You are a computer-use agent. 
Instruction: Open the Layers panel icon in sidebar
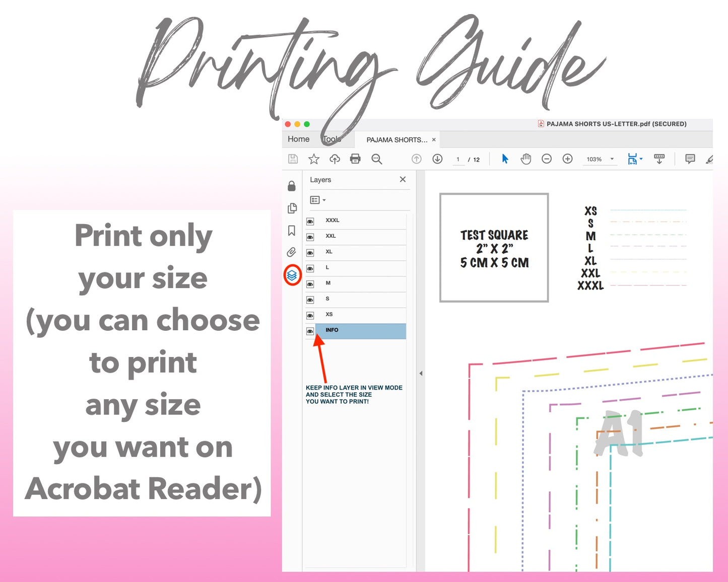[x=292, y=275]
